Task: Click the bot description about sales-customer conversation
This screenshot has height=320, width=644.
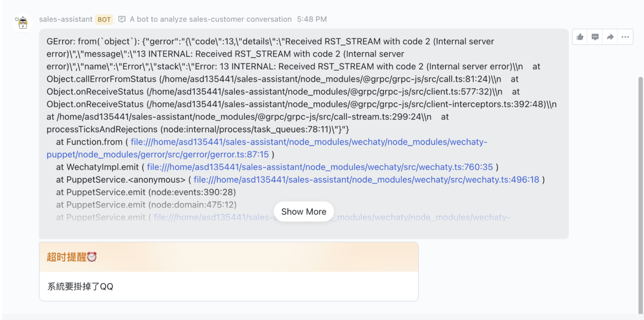Action: (x=211, y=19)
